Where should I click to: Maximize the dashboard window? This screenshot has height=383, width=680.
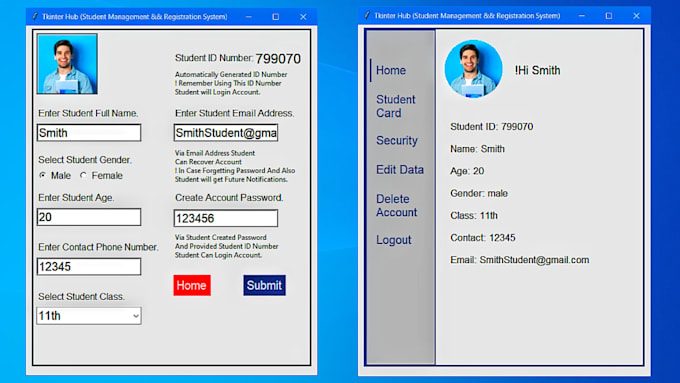pyautogui.click(x=609, y=16)
